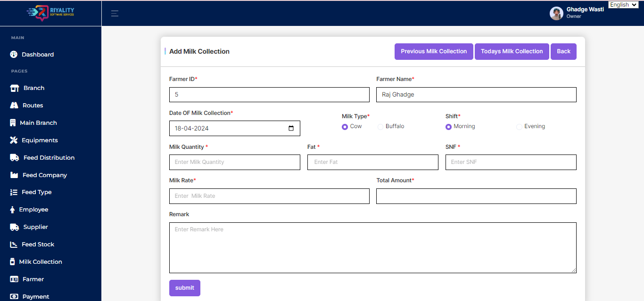Click the Employee person icon
This screenshot has height=301, width=644.
(12, 210)
